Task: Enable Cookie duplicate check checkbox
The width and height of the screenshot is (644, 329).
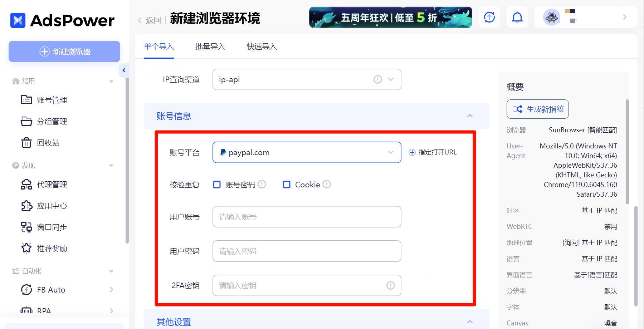Action: 287,185
